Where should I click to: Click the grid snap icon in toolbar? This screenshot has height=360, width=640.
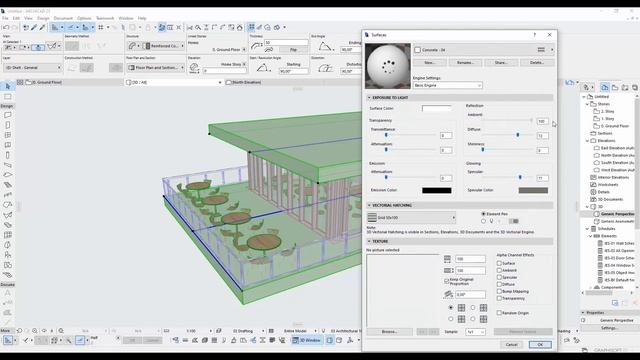point(100,27)
